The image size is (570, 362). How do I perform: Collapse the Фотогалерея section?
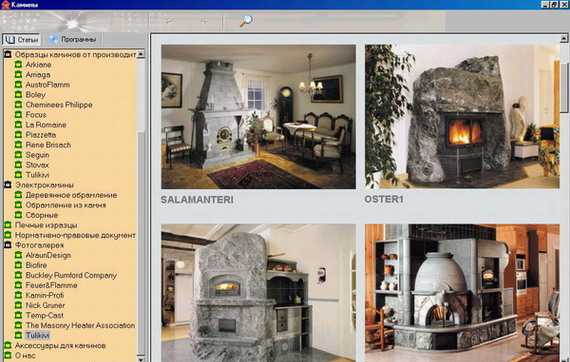[x=8, y=245]
